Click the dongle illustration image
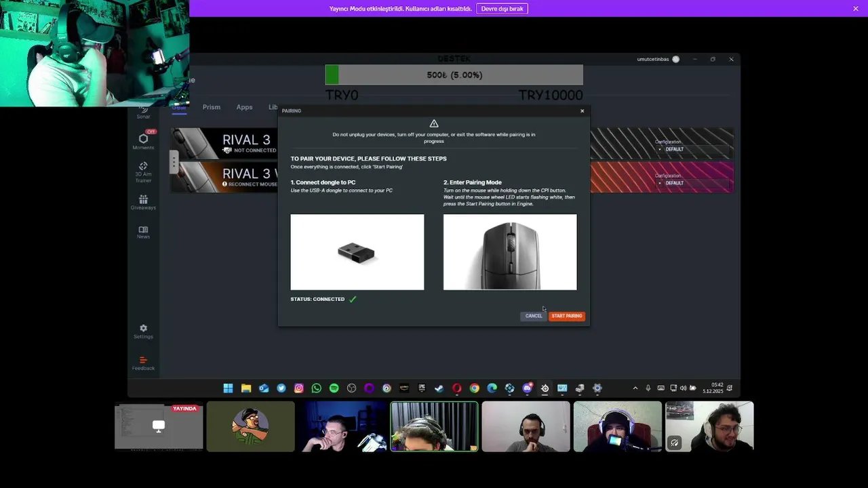Screen dimensions: 868x488 click(357, 252)
